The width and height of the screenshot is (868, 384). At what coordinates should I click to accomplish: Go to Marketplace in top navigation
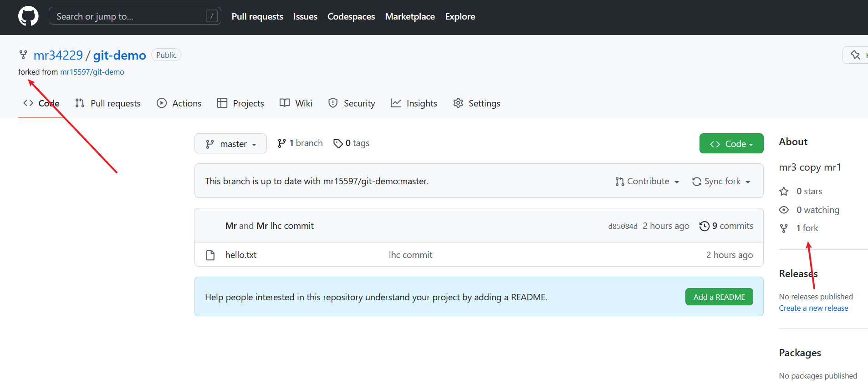(x=410, y=16)
